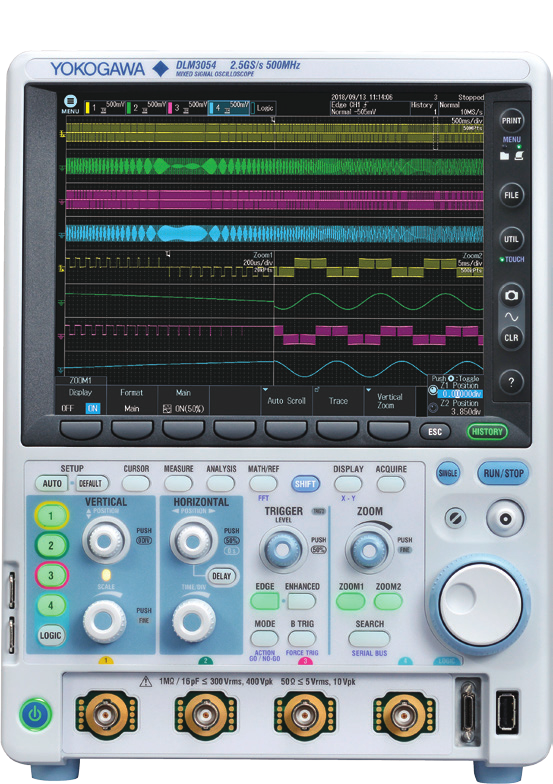Viewport: 553px width, 784px height.
Task: Click the trigger EDGE button
Action: click(264, 602)
